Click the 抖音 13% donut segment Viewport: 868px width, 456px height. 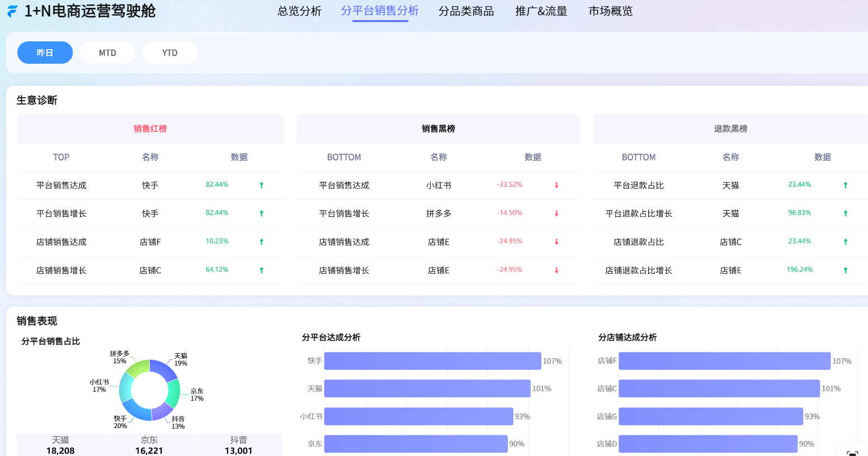point(162,412)
